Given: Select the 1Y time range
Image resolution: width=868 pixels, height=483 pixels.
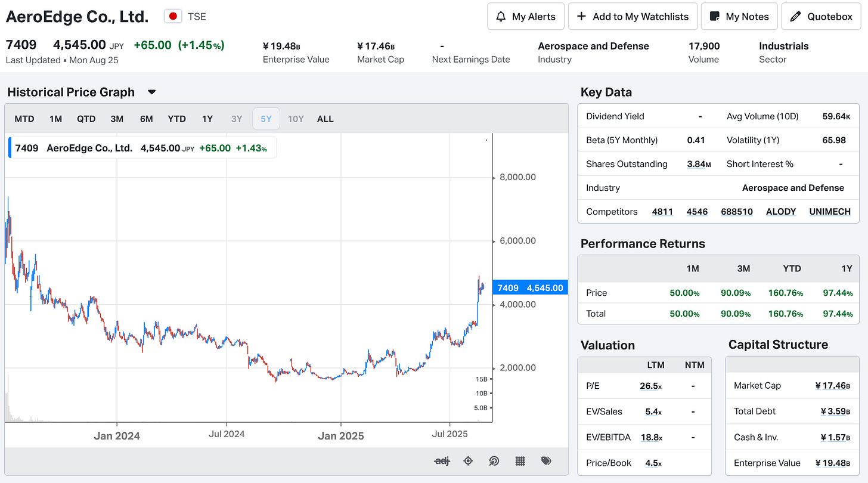Looking at the screenshot, I should tap(207, 119).
